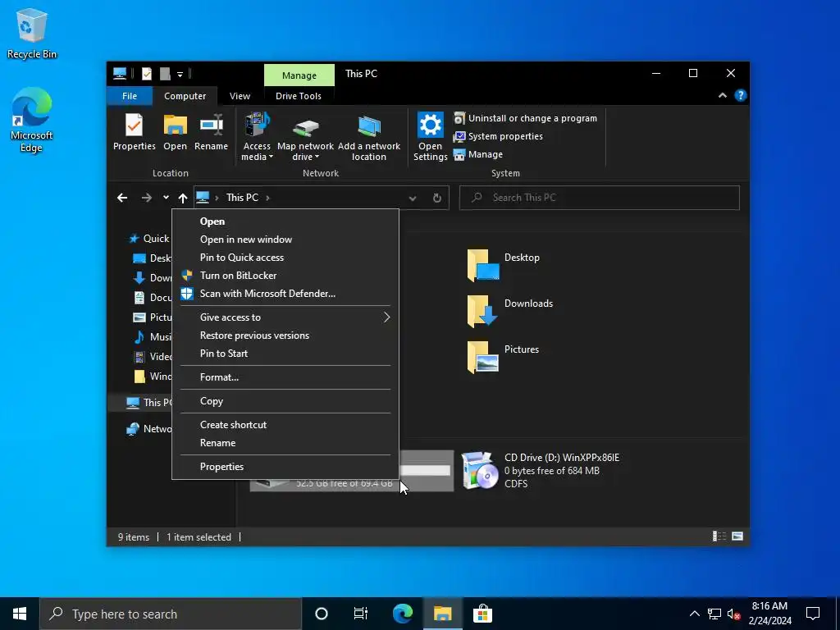Choose Restore previous versions
Viewport: 840px width, 630px height.
pos(285,336)
